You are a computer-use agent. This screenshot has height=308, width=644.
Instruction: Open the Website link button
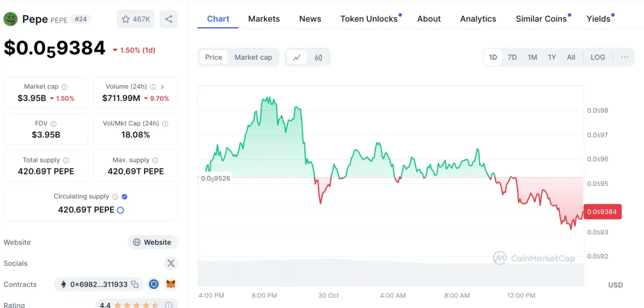153,243
